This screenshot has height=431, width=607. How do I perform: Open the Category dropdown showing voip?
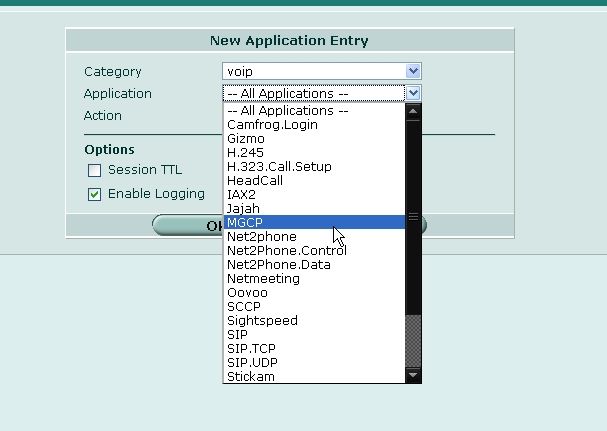click(x=322, y=71)
